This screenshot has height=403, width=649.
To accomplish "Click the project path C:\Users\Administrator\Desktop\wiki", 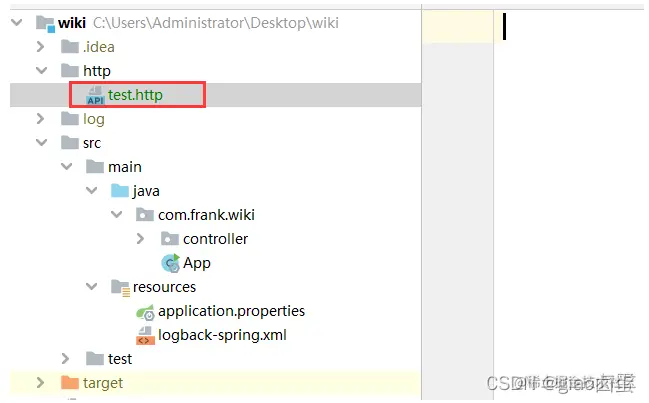I will tap(216, 23).
